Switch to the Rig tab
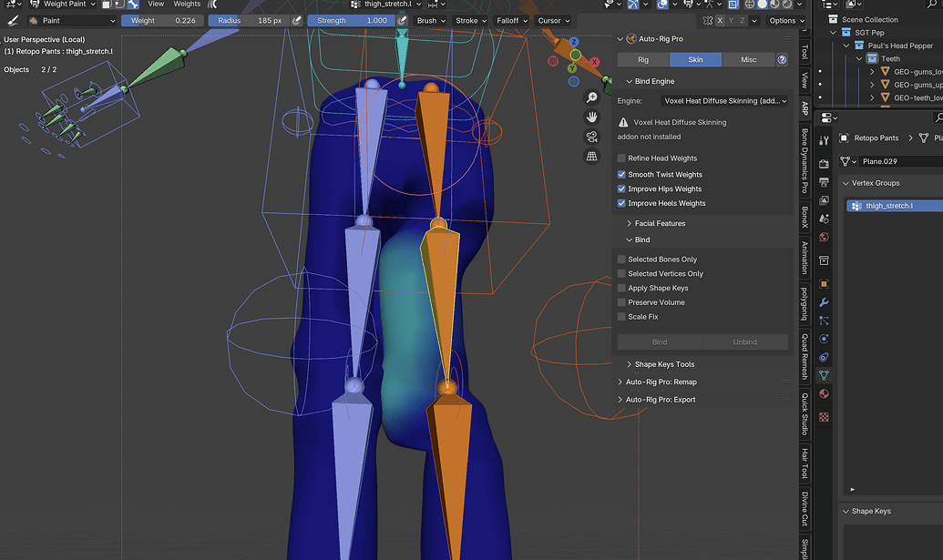The width and height of the screenshot is (943, 560). (643, 59)
